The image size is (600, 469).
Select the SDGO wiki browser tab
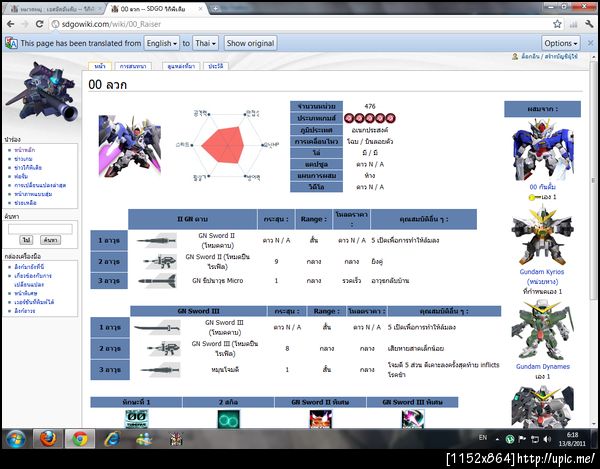coord(153,9)
